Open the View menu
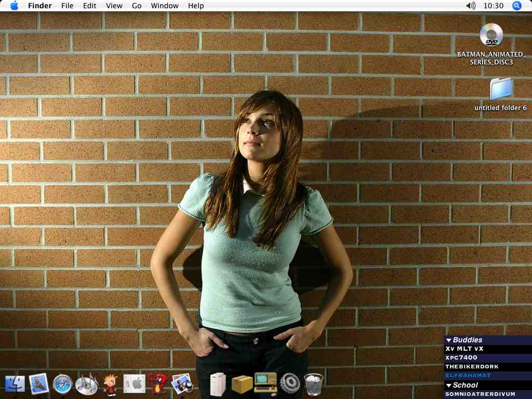Image resolution: width=532 pixels, height=399 pixels. pyautogui.click(x=114, y=6)
